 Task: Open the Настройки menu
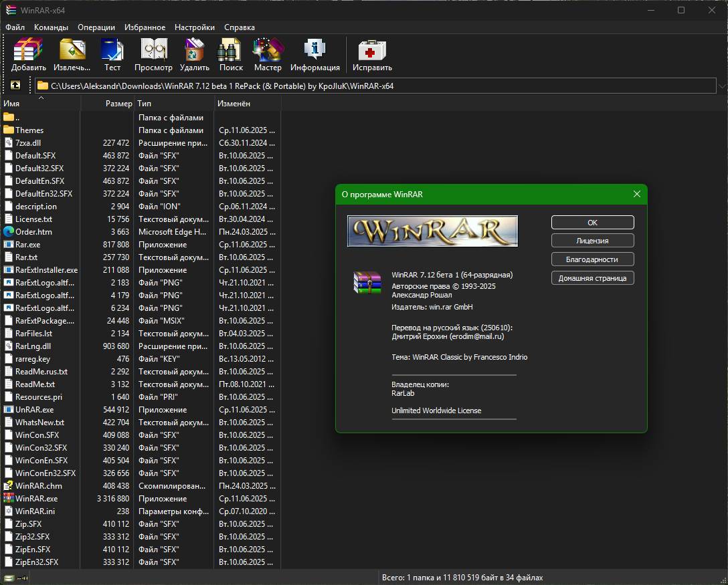(195, 27)
